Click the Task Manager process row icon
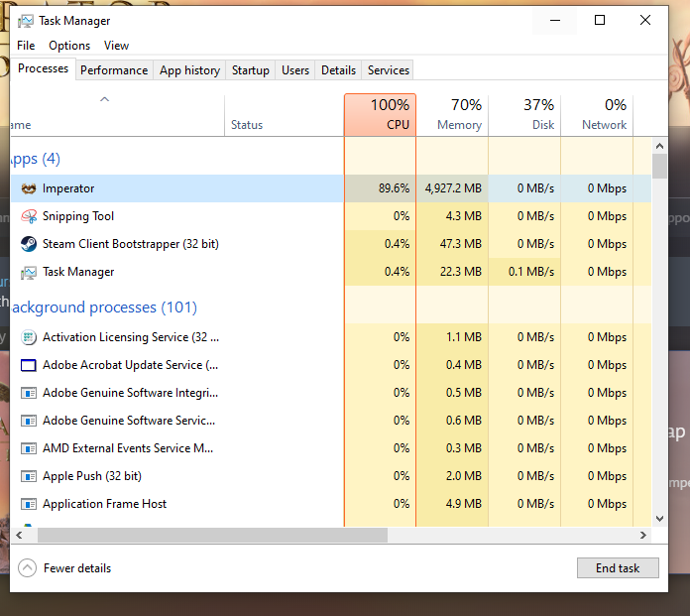This screenshot has height=616, width=690. 28,272
